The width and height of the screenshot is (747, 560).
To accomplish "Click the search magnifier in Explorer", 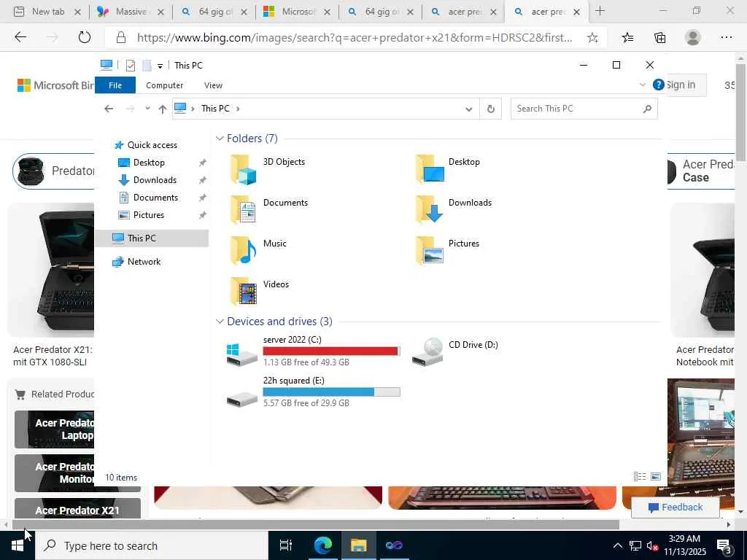I will tap(647, 109).
